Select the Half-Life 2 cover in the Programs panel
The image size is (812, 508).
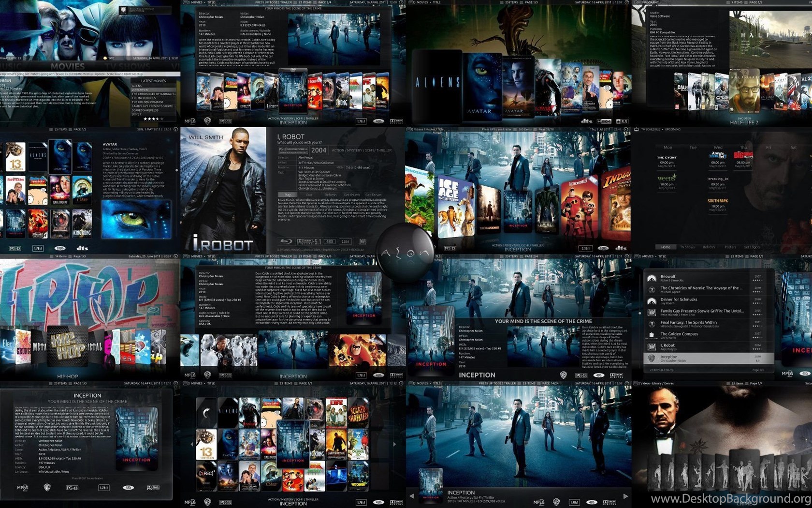[744, 91]
